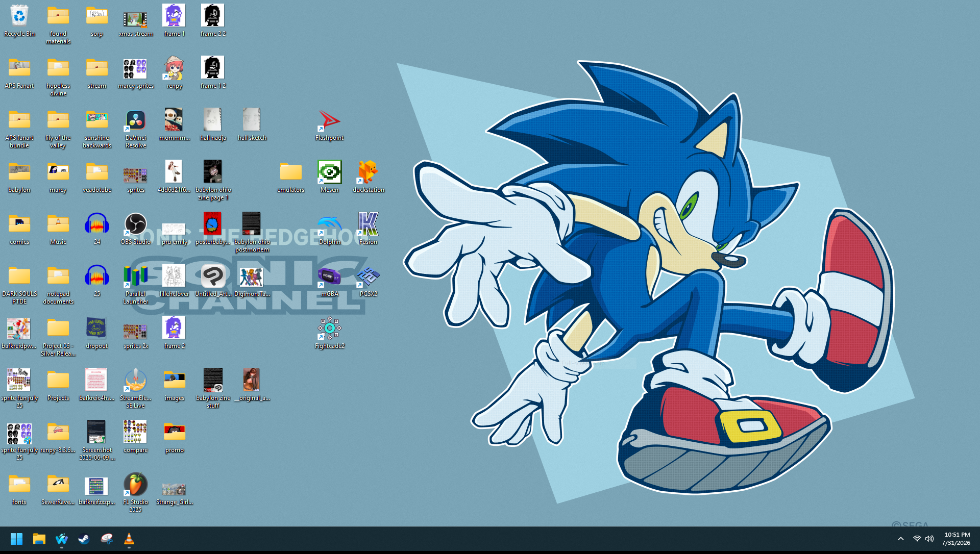This screenshot has height=554, width=980.
Task: Open the Recycle Bin
Action: pos(19,20)
